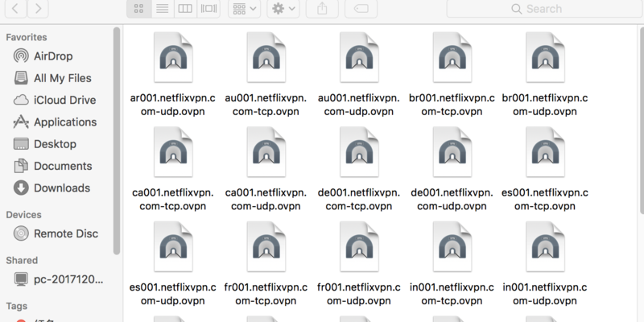Image resolution: width=644 pixels, height=322 pixels.
Task: Click into the Search field
Action: click(x=544, y=9)
